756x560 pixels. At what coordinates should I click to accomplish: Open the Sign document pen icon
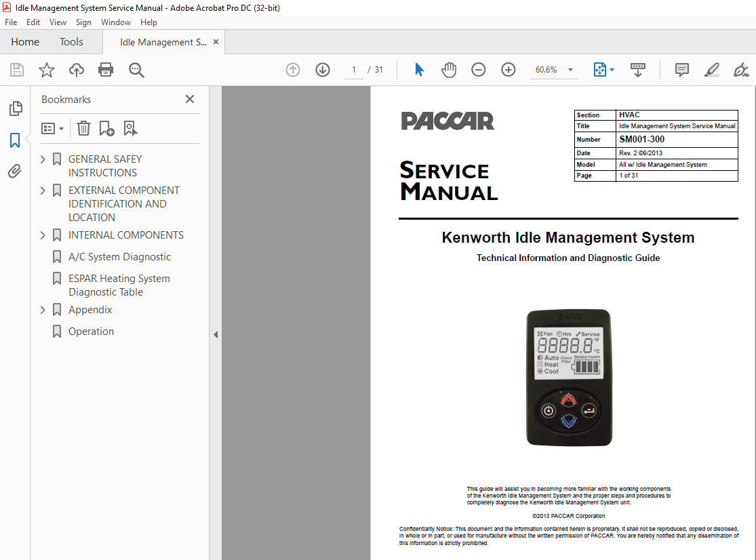point(741,70)
